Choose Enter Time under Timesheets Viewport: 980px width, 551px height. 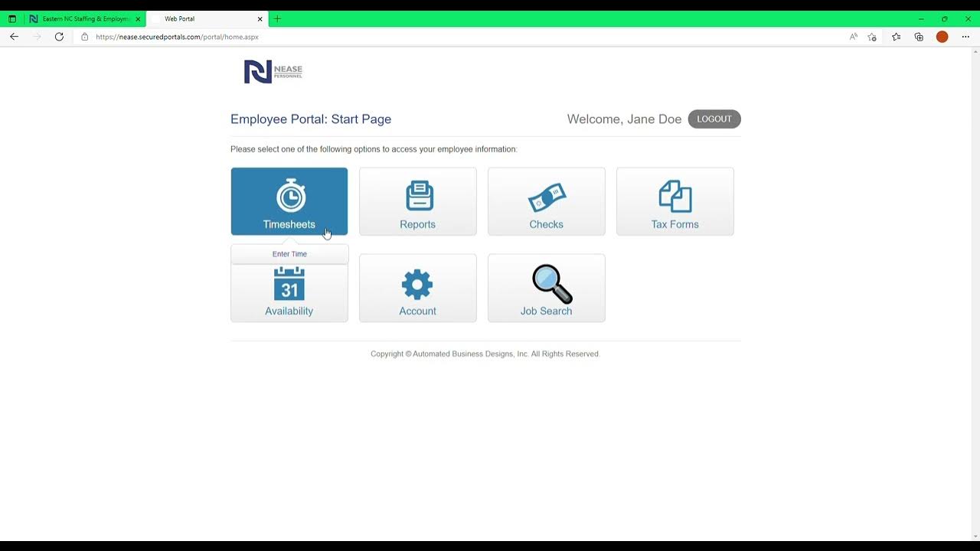(x=289, y=254)
